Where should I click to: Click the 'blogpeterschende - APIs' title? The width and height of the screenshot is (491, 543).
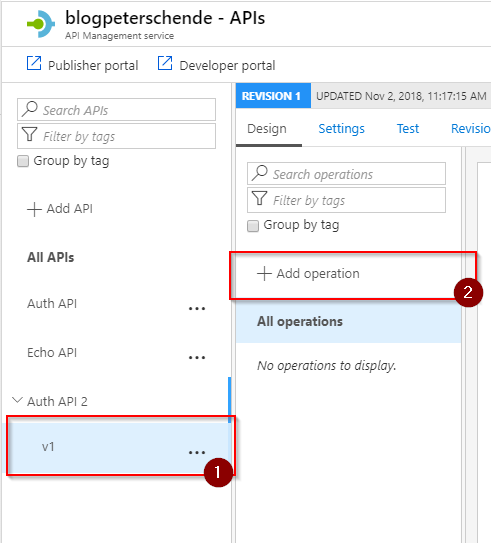165,18
